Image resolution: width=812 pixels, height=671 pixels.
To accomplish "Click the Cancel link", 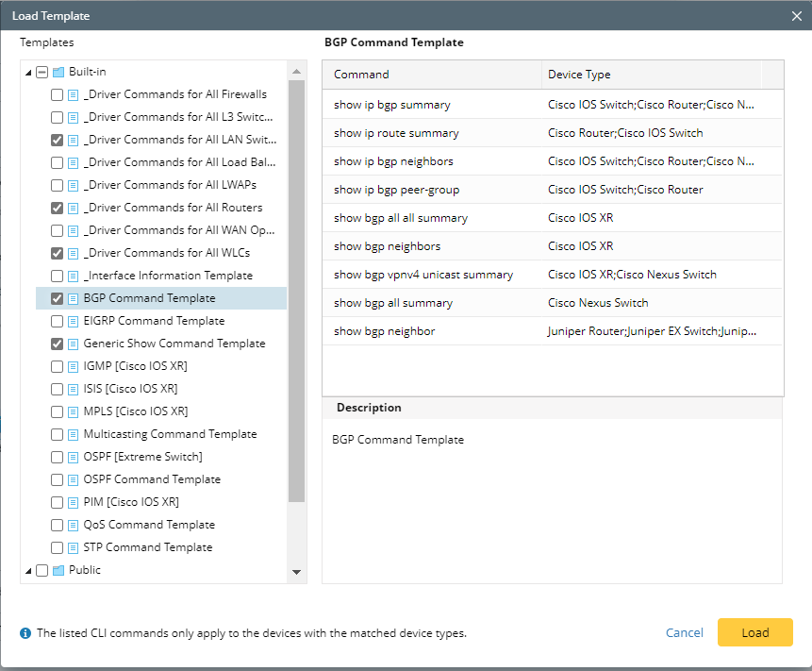I will pos(684,633).
